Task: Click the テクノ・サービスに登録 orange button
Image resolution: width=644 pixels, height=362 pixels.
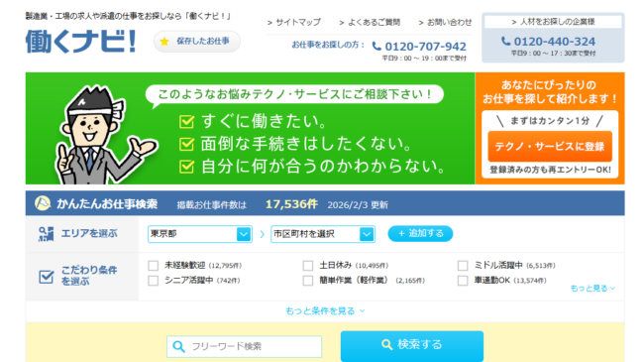Action: coord(550,147)
